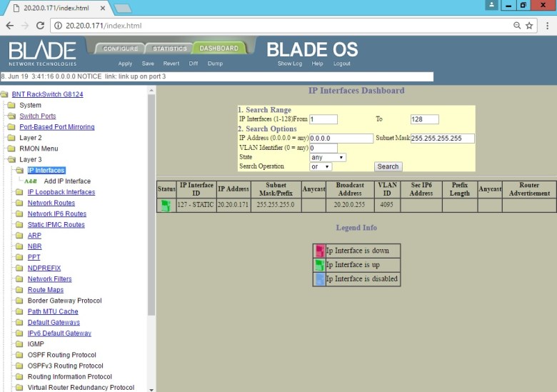The image size is (557, 392).
Task: Click the navigation tree scrollbar thumb
Action: tap(151, 205)
